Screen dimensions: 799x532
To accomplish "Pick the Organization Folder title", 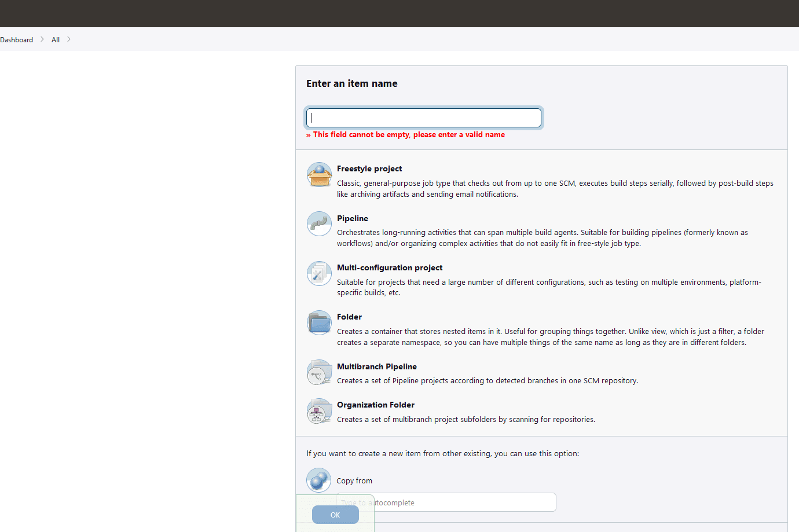I will 376,405.
